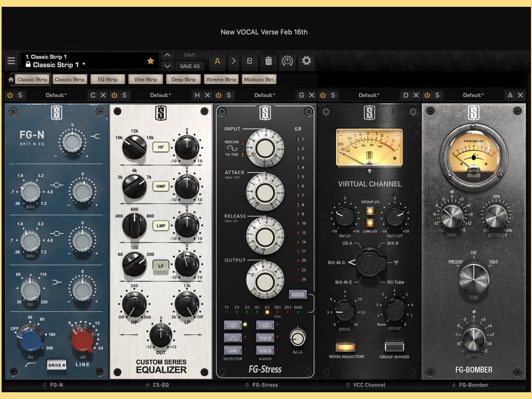The height and width of the screenshot is (399, 532).
Task: Switch to the EQ Strip tab
Action: click(108, 79)
